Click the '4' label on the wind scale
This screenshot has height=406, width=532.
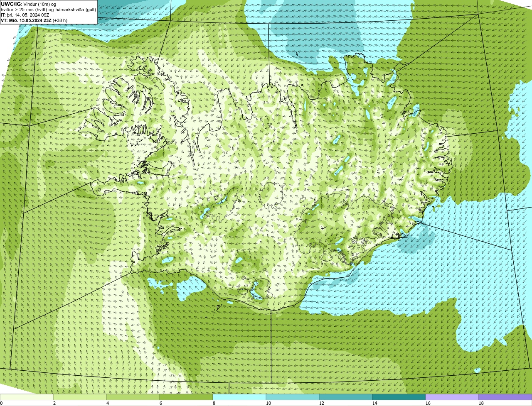click(x=108, y=403)
